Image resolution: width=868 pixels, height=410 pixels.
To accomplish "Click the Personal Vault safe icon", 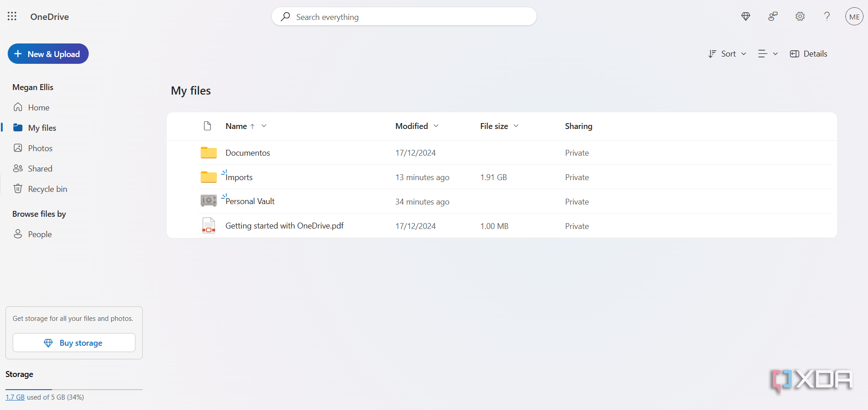I will click(209, 200).
